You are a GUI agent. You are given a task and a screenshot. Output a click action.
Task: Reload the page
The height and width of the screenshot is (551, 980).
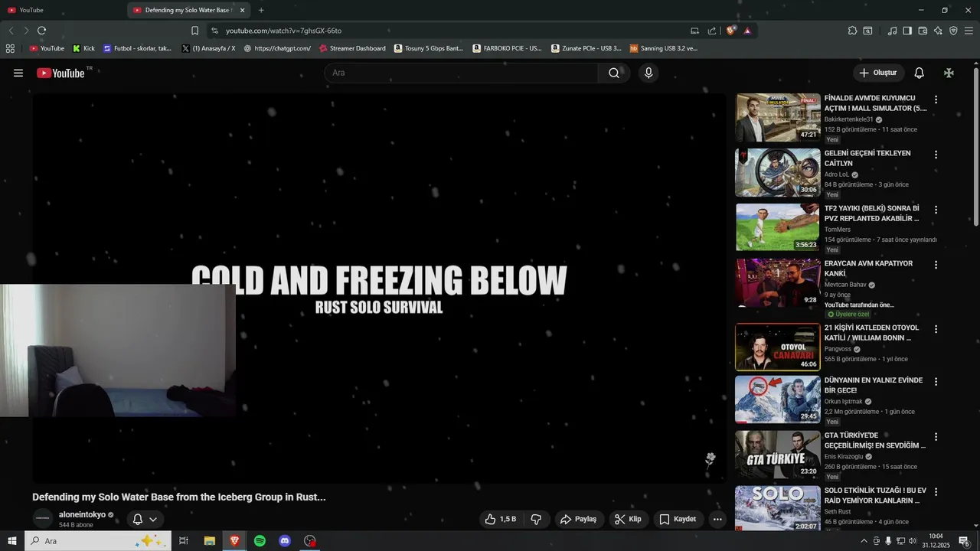pyautogui.click(x=41, y=31)
